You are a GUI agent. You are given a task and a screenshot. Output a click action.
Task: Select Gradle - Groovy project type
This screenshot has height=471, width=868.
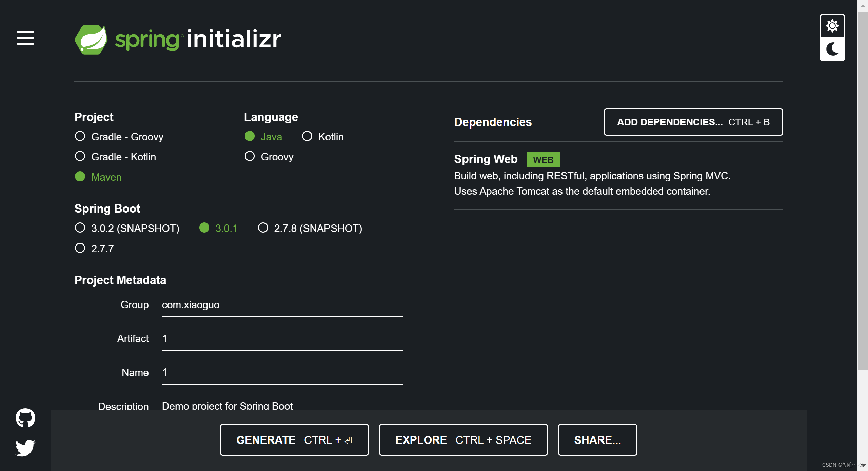pos(80,136)
